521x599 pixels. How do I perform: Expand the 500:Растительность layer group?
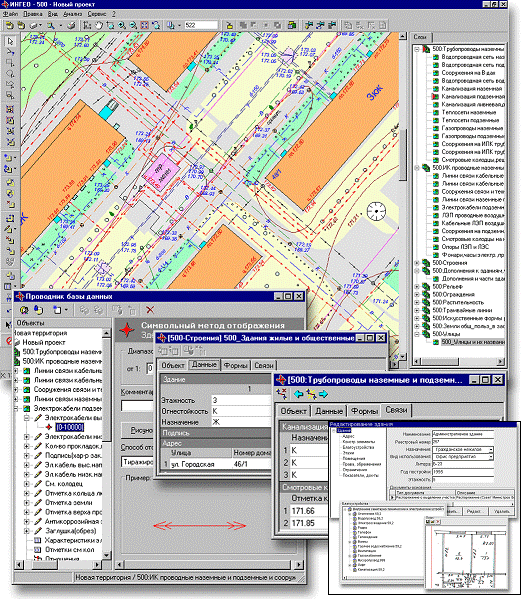coord(417,302)
